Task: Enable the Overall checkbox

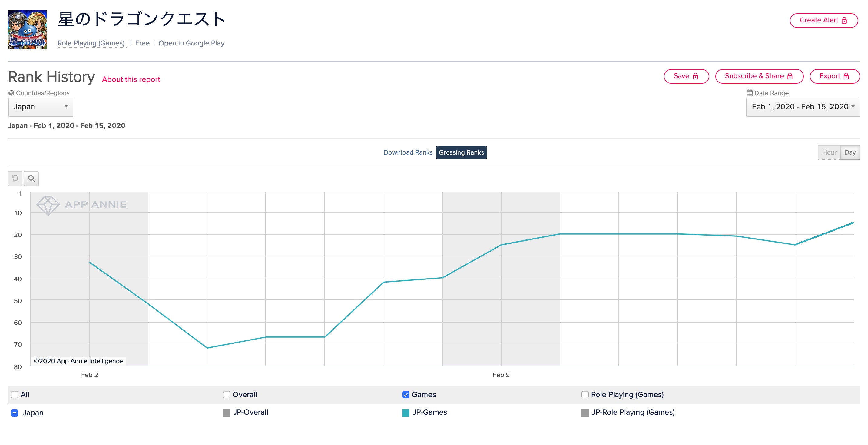Action: 227,394
